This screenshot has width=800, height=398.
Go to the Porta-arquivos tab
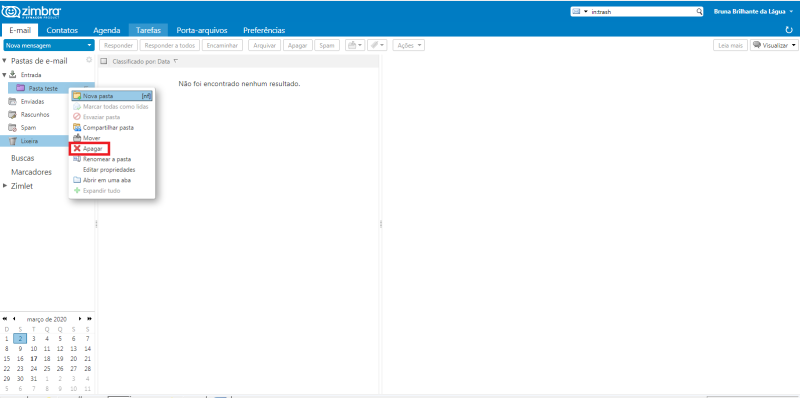pos(202,30)
